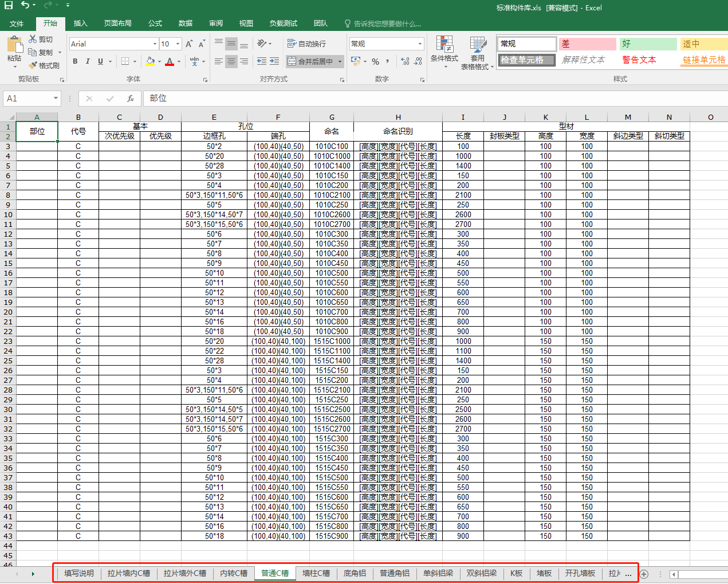Image resolution: width=728 pixels, height=584 pixels.
Task: Click the Conditional Formatting icon
Action: tap(444, 45)
